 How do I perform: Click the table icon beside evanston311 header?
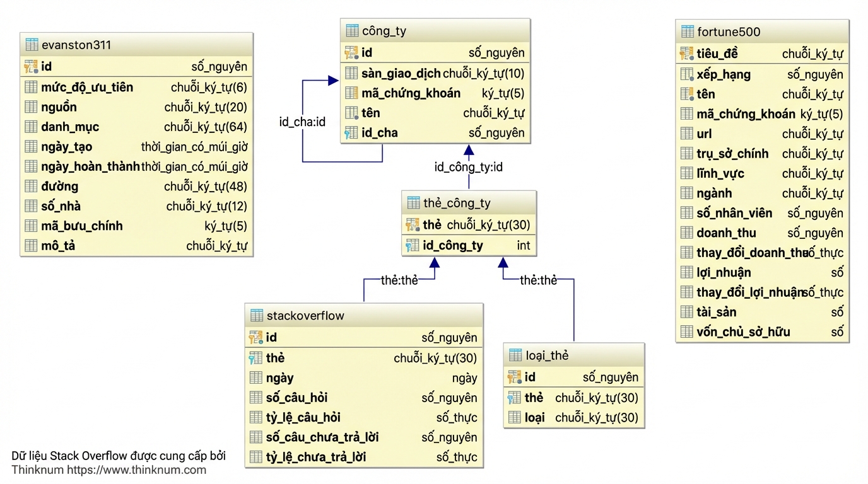(x=32, y=45)
